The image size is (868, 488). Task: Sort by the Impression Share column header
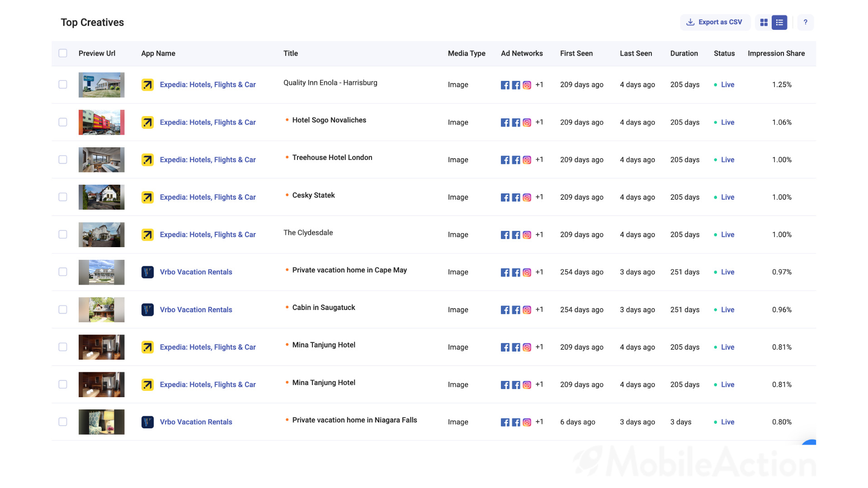[x=776, y=53]
